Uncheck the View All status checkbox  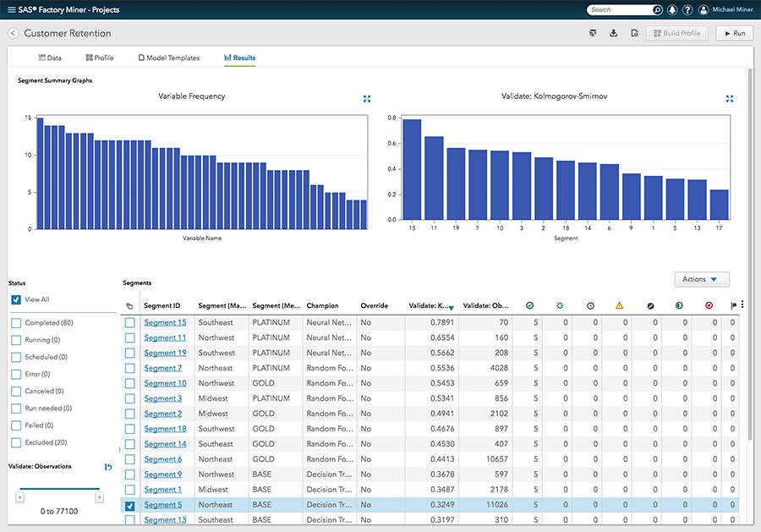(x=16, y=300)
